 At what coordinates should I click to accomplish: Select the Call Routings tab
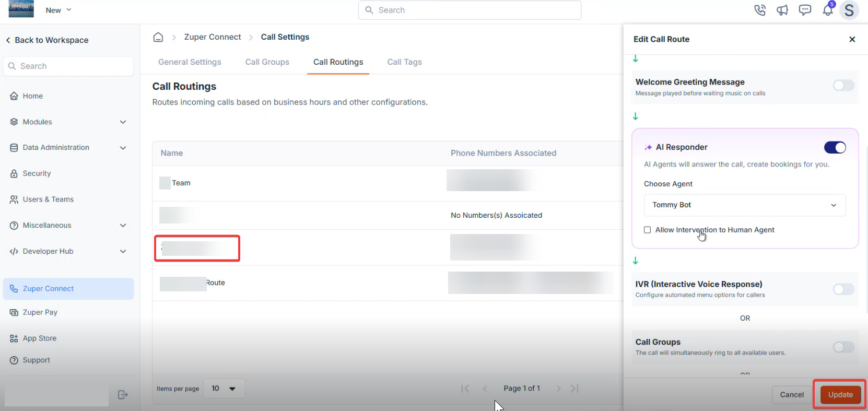[338, 62]
